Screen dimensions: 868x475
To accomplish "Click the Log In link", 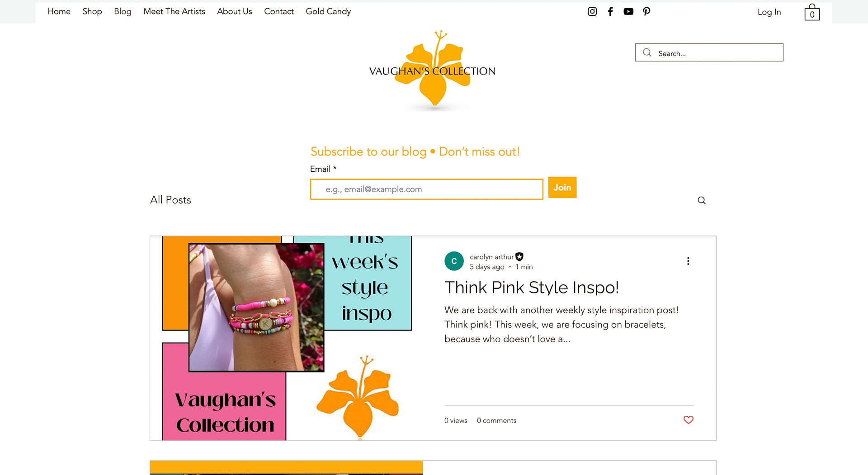I will click(769, 12).
